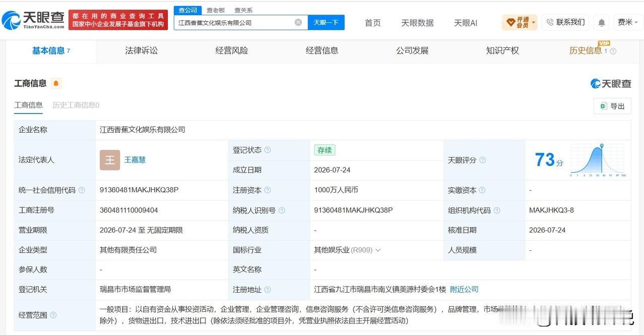The height and width of the screenshot is (335, 644).
Task: Open 天眼数据 in top navigation
Action: (x=417, y=23)
